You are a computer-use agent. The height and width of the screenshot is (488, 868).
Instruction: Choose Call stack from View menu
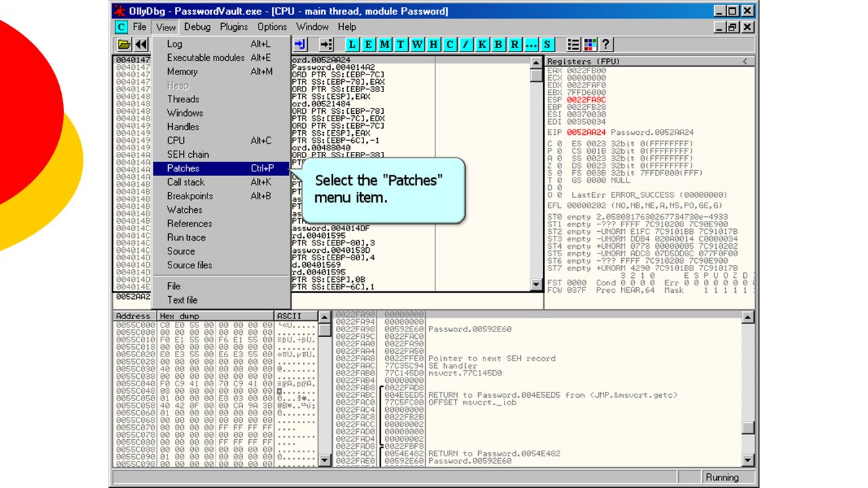click(221, 182)
